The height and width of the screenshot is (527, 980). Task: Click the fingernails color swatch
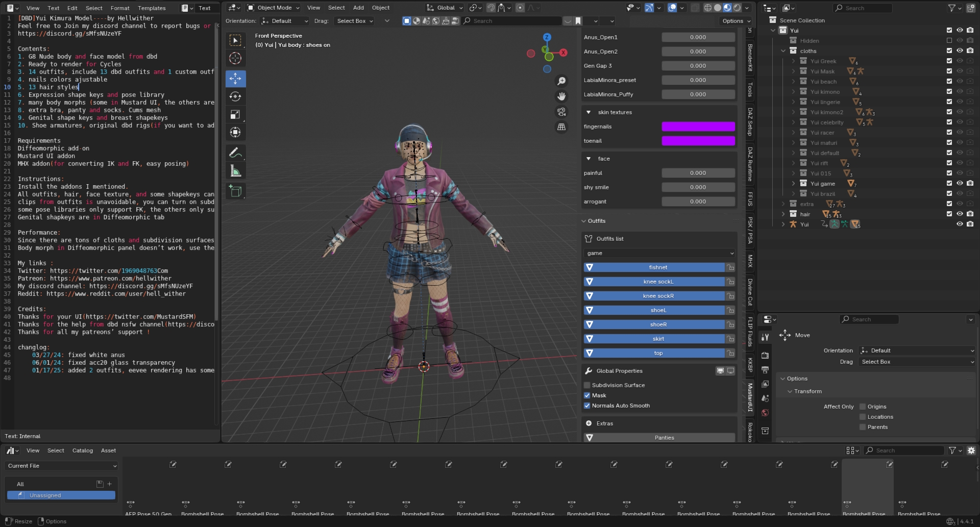click(698, 127)
